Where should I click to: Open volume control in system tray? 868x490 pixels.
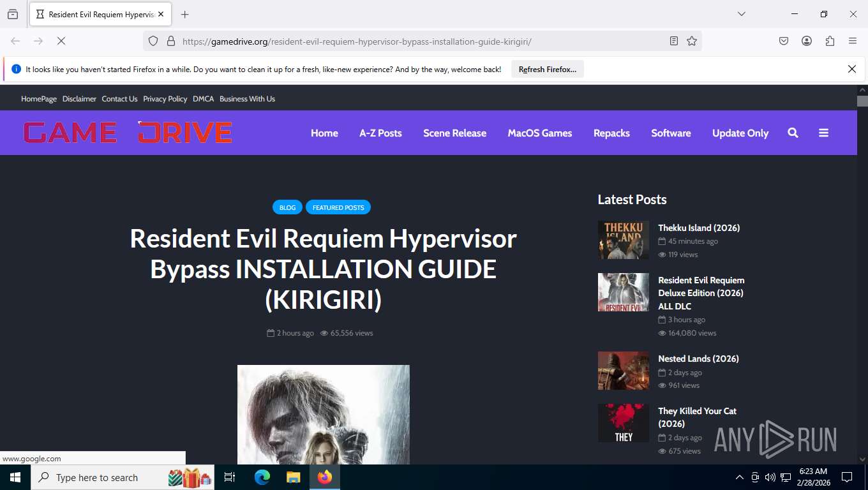click(x=770, y=477)
